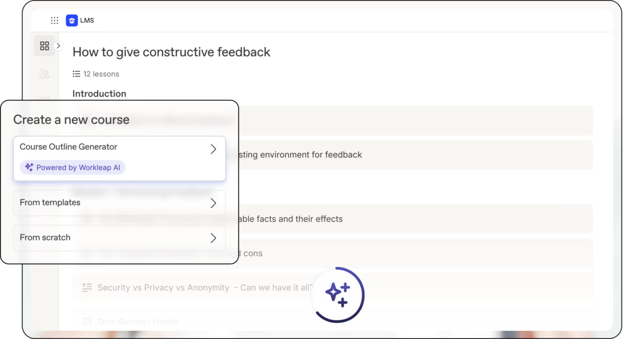Choose the From scratch option
This screenshot has height=339, width=644.
tap(119, 238)
